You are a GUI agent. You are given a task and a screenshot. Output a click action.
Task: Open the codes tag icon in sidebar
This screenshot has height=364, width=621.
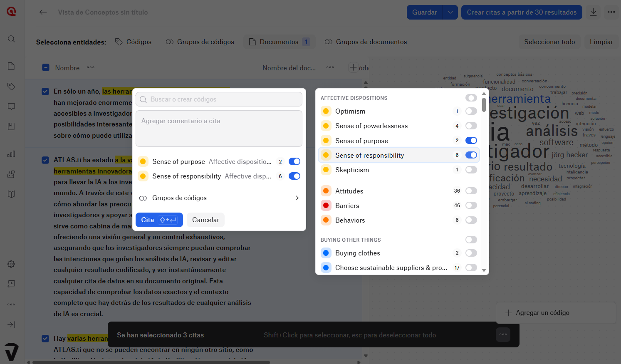[11, 86]
